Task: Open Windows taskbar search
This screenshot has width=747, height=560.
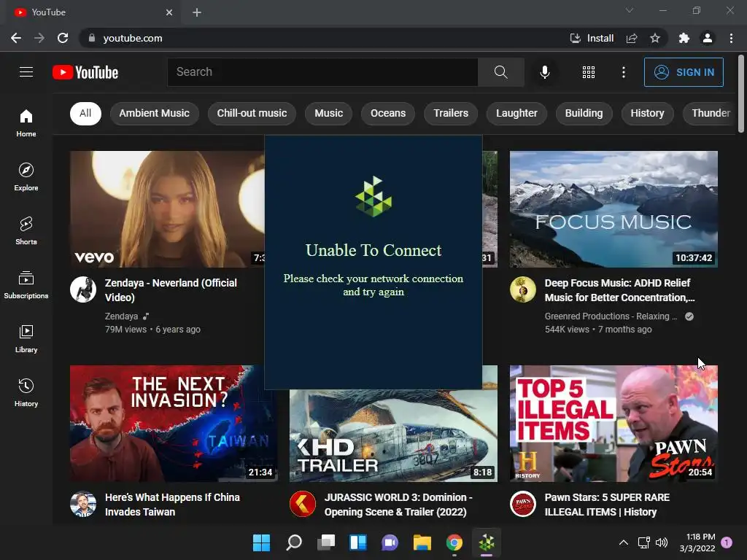Action: 294,542
